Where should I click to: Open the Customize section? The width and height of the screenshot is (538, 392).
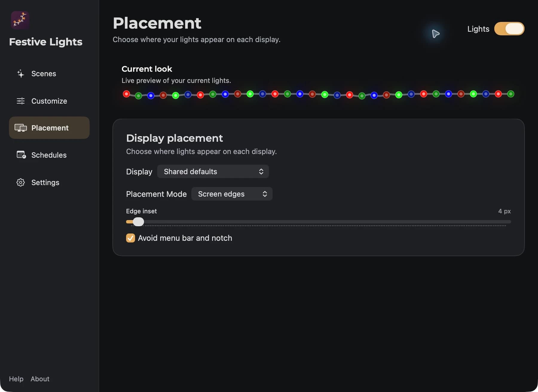[x=49, y=101]
